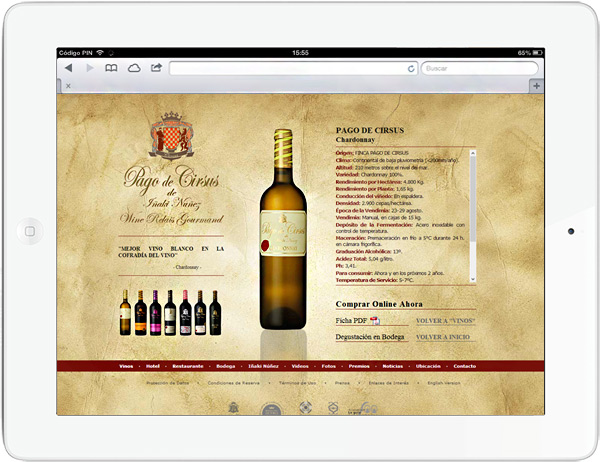
Task: Go to the Restaurante menu item
Action: pyautogui.click(x=188, y=367)
